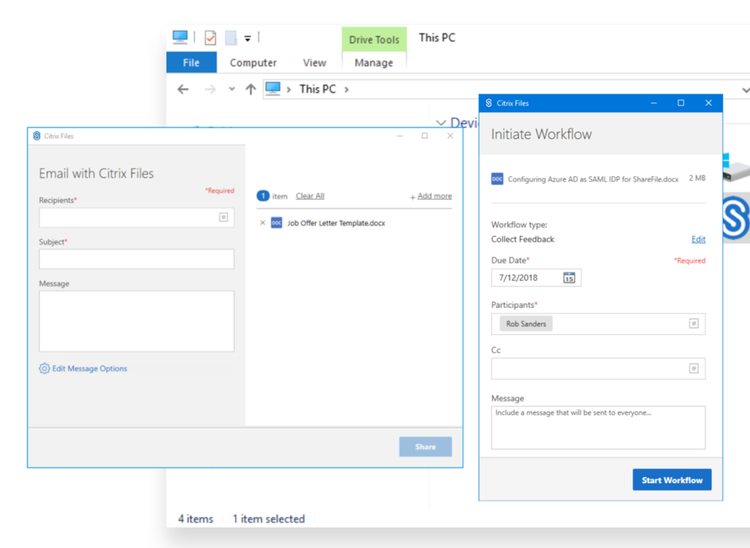This screenshot has height=548, width=750.
Task: Click the doc icon for Job Offer Letter Template
Action: pos(276,223)
